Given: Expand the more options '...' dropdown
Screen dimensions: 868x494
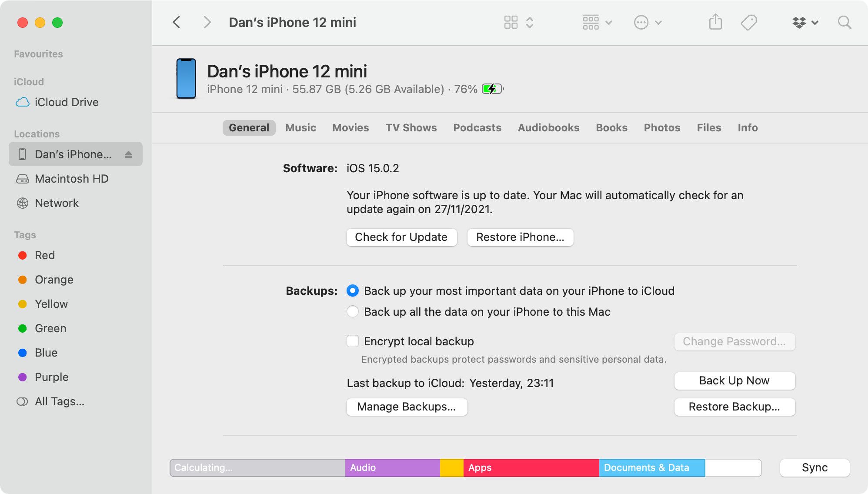Looking at the screenshot, I should (x=646, y=23).
